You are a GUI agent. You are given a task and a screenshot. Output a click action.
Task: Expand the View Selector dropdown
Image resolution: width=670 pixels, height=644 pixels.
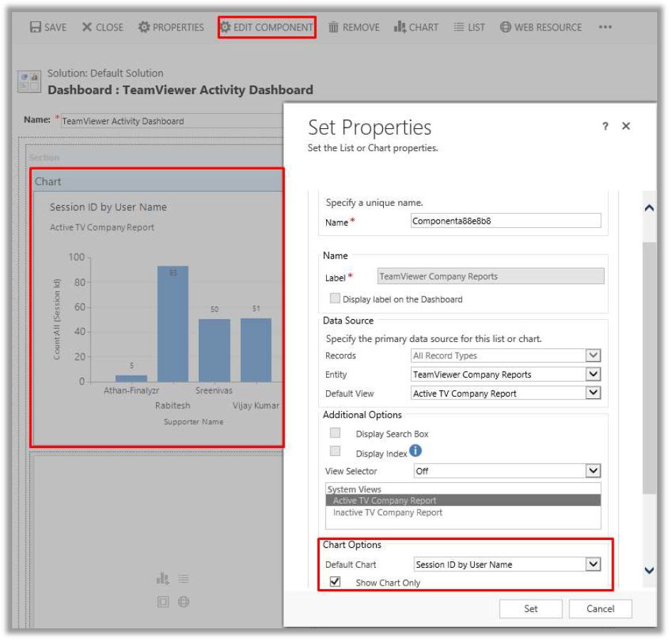pos(593,471)
